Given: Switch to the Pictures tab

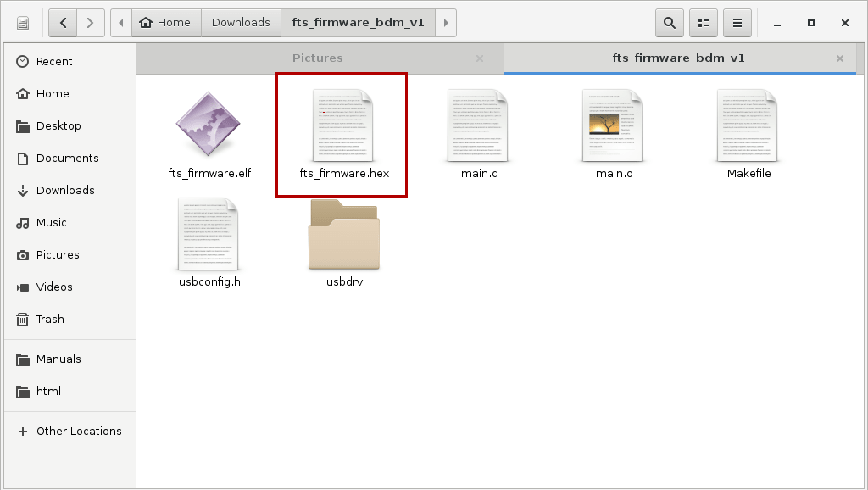Looking at the screenshot, I should 317,58.
